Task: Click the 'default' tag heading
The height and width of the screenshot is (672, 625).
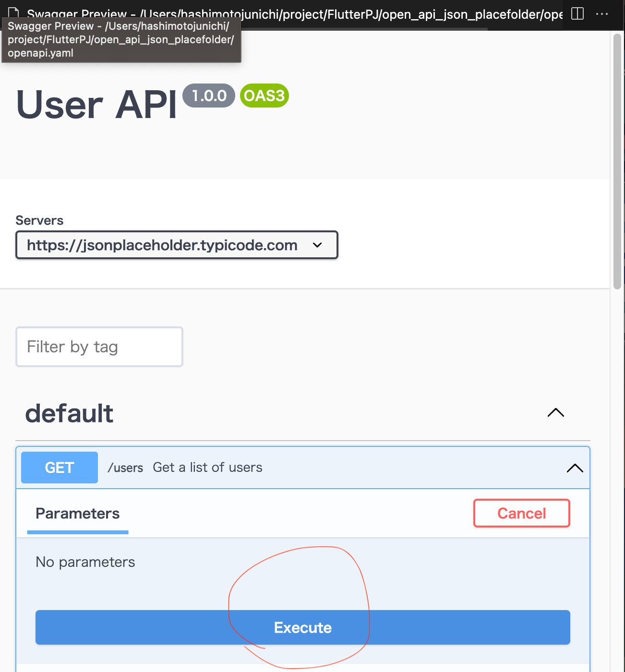Action: tap(69, 413)
